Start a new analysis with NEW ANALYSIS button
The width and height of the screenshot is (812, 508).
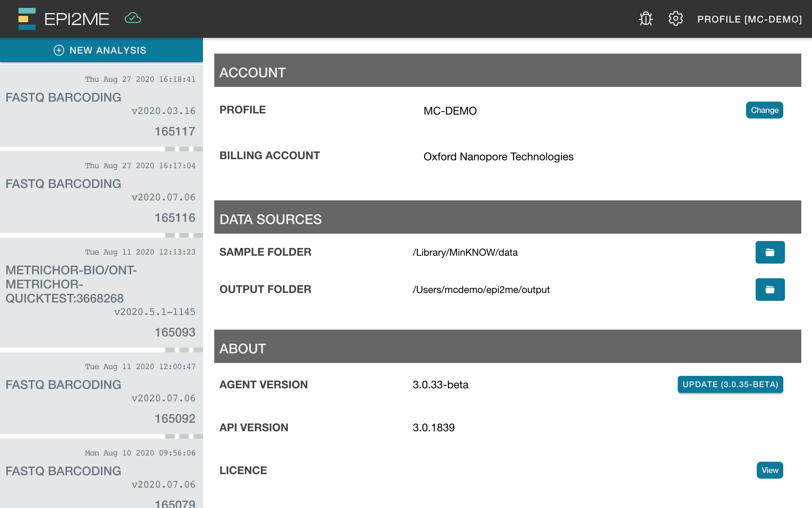101,50
